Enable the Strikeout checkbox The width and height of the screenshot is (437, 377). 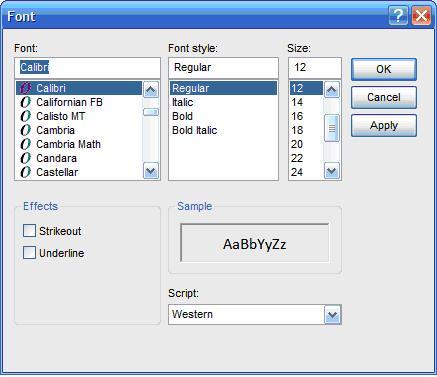[x=29, y=231]
